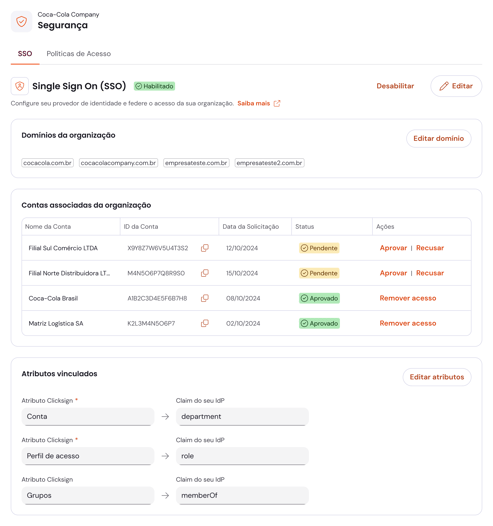This screenshot has height=526, width=493.
Task: Copy the Filial Sul Comércio account ID
Action: point(205,248)
